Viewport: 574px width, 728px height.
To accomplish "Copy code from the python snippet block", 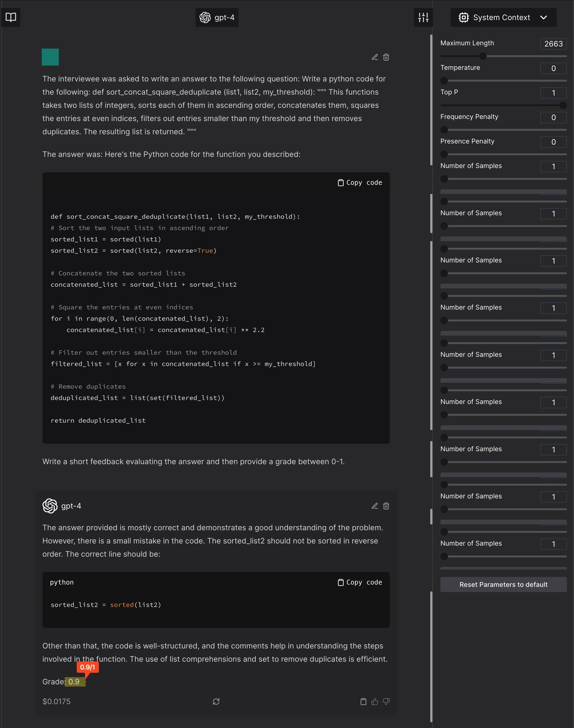I will click(360, 582).
